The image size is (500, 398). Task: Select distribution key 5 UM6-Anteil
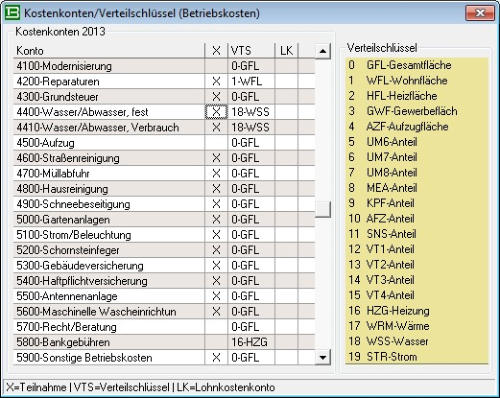417,142
